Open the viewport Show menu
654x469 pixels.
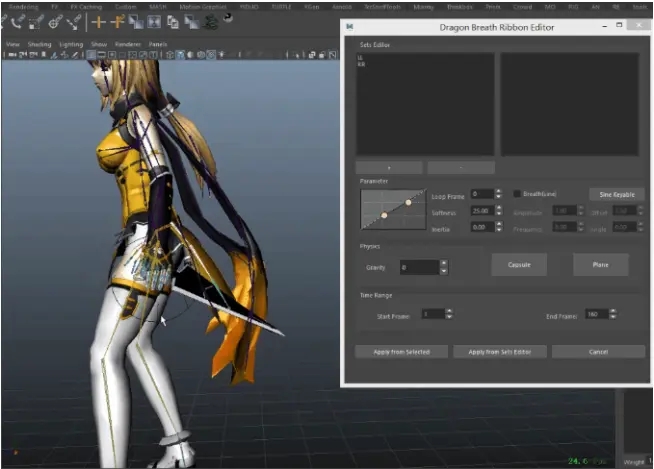99,44
